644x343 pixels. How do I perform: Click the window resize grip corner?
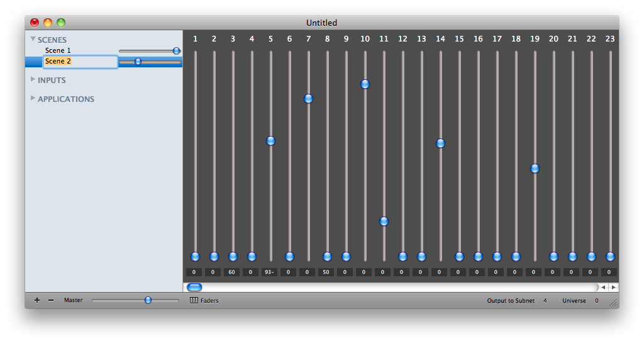pyautogui.click(x=613, y=303)
